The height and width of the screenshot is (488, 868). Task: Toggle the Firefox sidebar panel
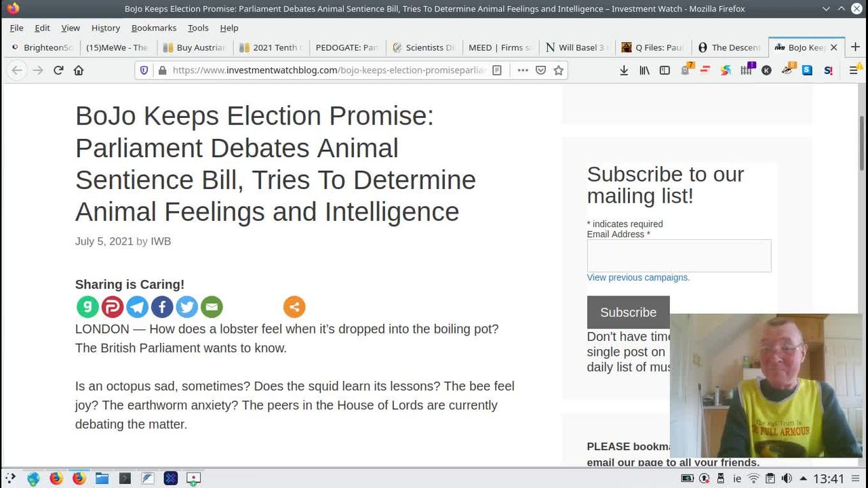[665, 70]
